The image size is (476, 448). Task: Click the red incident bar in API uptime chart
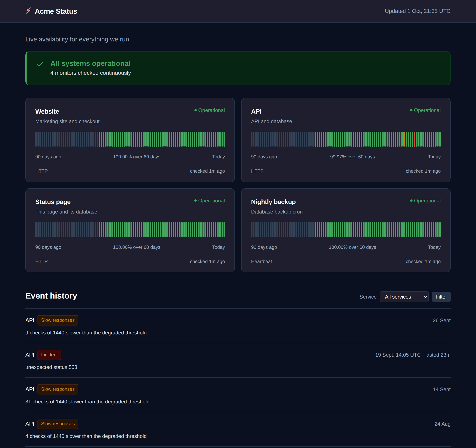(x=415, y=139)
